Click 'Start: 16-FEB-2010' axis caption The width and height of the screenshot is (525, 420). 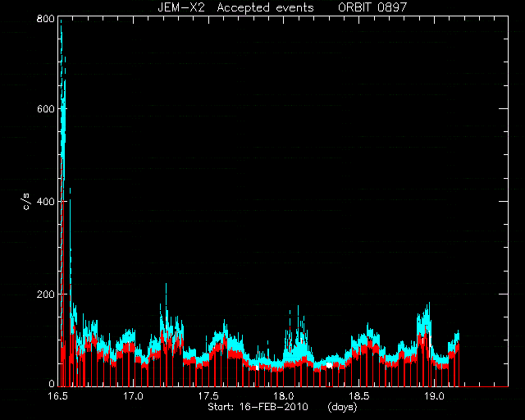(x=258, y=407)
